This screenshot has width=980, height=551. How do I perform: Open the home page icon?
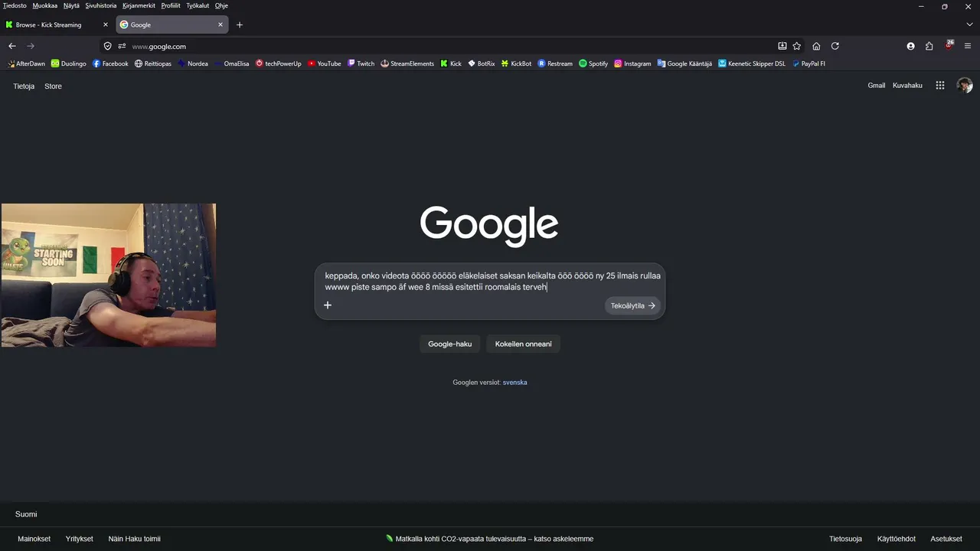(x=816, y=46)
